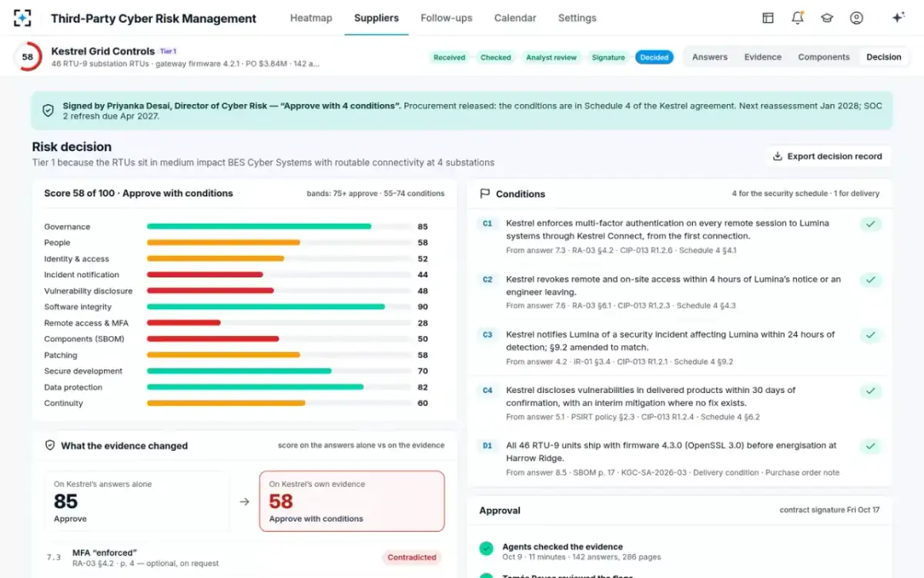Select the On Kestrel's answers alone card
This screenshot has width=924, height=578.
[136, 501]
